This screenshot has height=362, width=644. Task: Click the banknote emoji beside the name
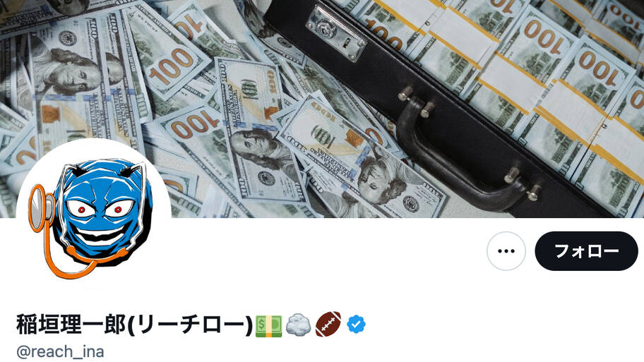coord(268,326)
